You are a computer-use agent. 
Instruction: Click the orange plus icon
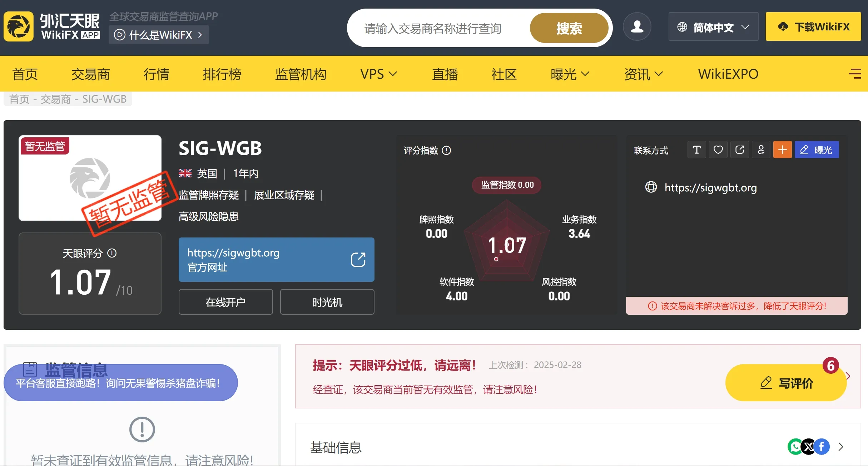(782, 149)
